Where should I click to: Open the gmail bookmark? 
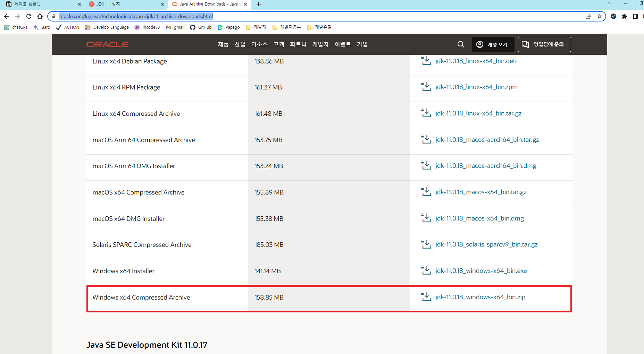pyautogui.click(x=175, y=27)
